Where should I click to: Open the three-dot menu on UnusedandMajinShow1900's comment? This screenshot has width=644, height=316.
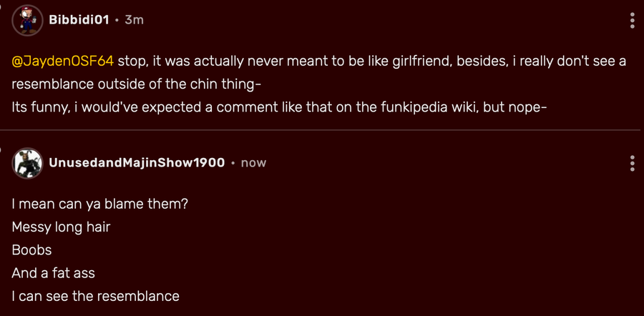click(x=632, y=163)
